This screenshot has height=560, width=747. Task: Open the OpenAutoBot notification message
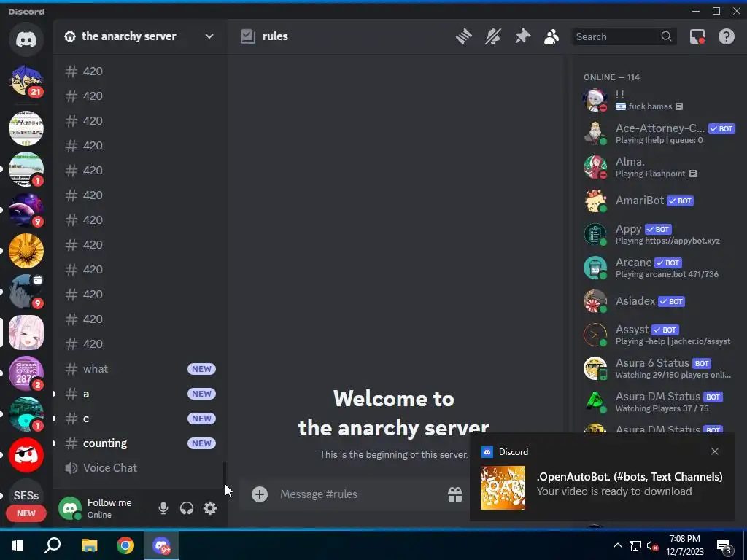[630, 484]
